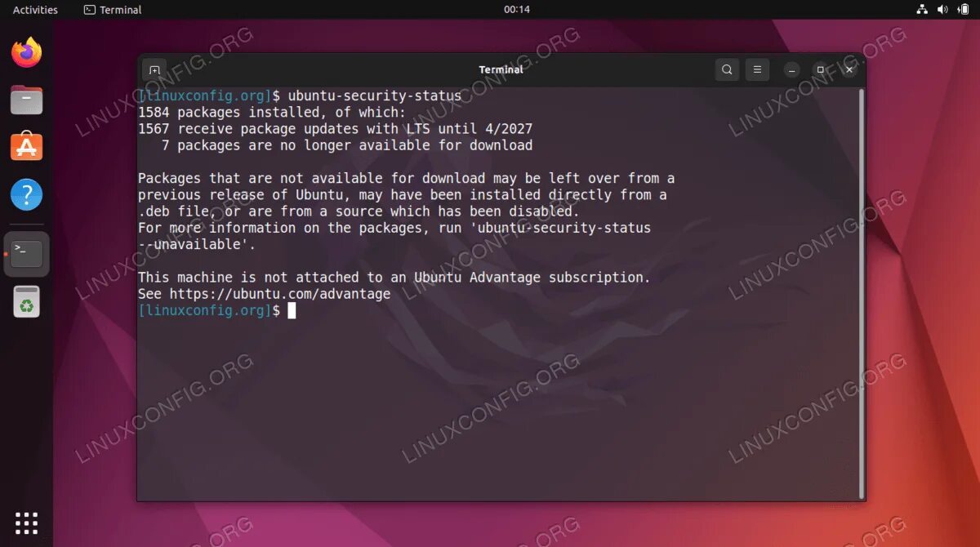Open the Files manager from the dock
The image size is (980, 547).
pos(27,100)
